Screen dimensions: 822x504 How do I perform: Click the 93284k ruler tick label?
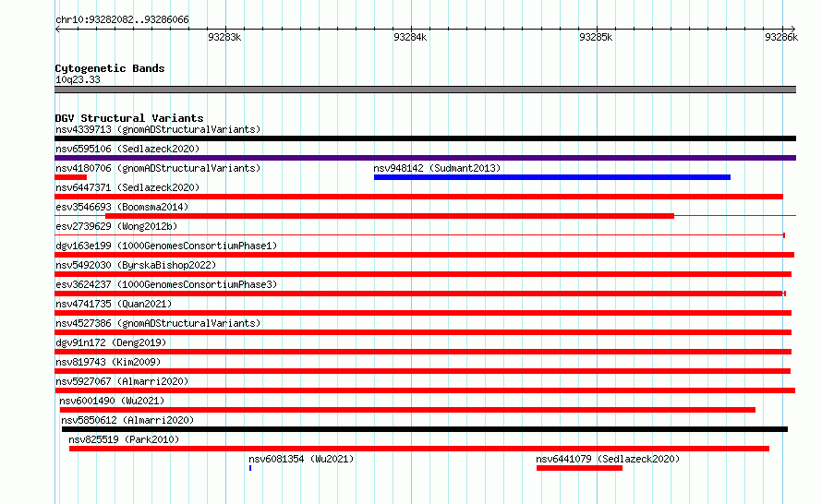(x=410, y=37)
